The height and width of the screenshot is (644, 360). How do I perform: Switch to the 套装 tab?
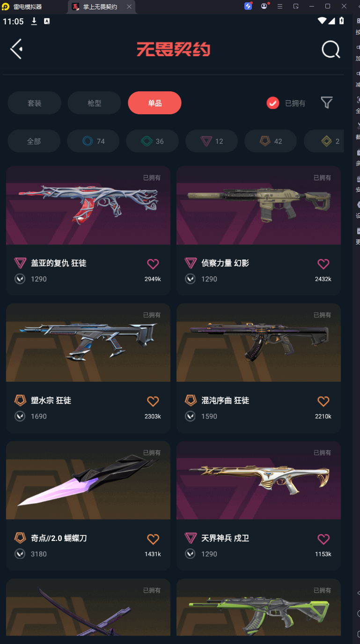coord(35,103)
